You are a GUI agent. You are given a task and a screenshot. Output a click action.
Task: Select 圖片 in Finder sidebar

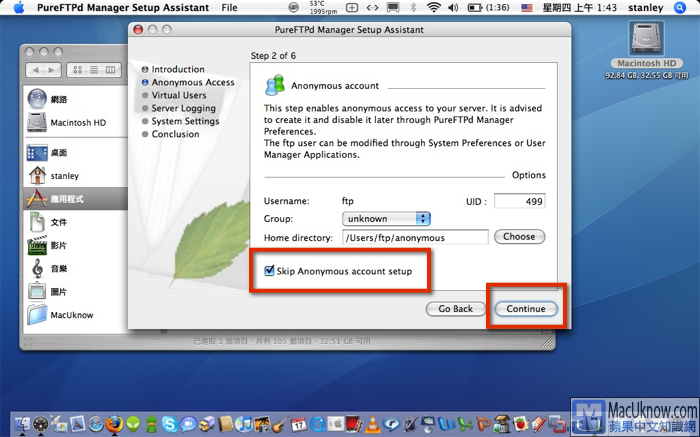pos(76,292)
